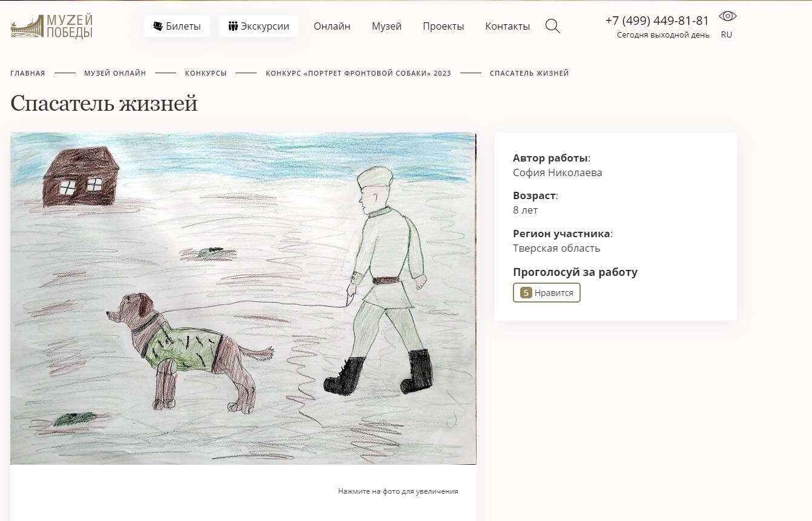812x521 pixels.
Task: Click the Билеты button
Action: (177, 26)
